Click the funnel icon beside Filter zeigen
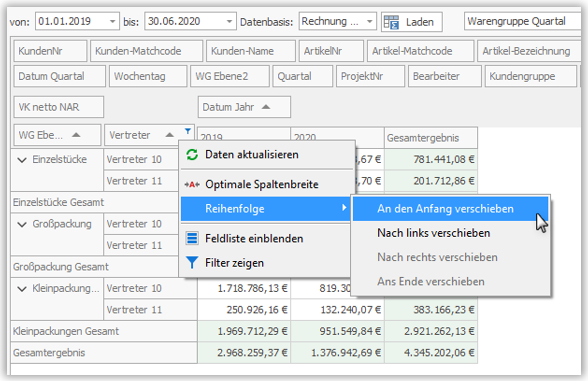The width and height of the screenshot is (588, 381). coord(192,262)
